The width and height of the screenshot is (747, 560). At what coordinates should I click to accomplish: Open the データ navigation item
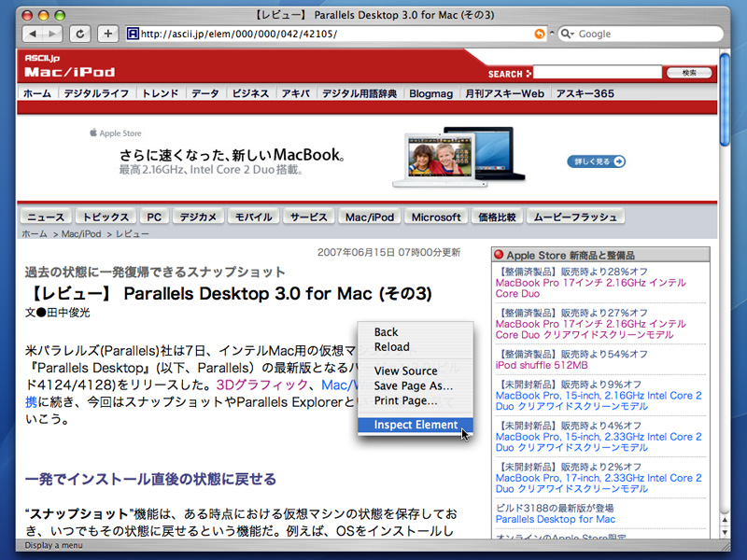pos(205,93)
